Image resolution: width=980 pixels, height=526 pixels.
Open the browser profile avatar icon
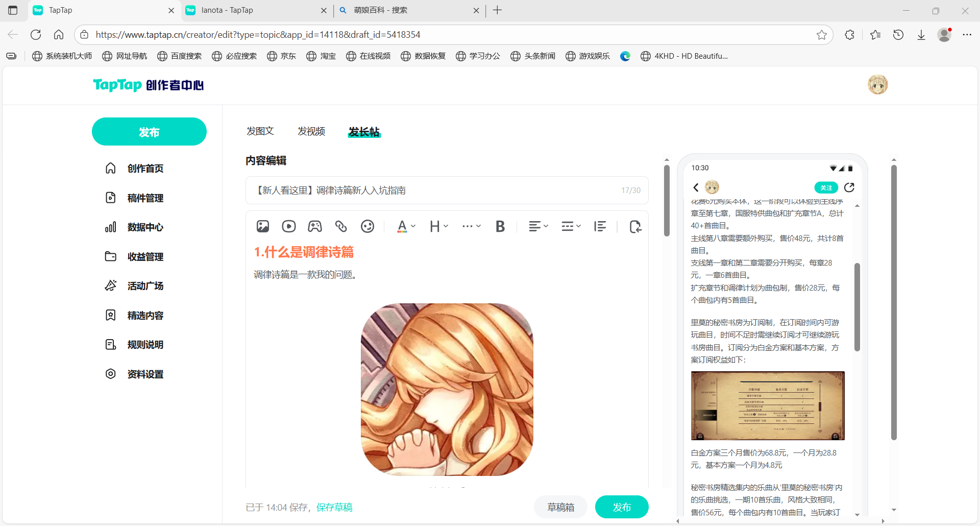pos(945,35)
